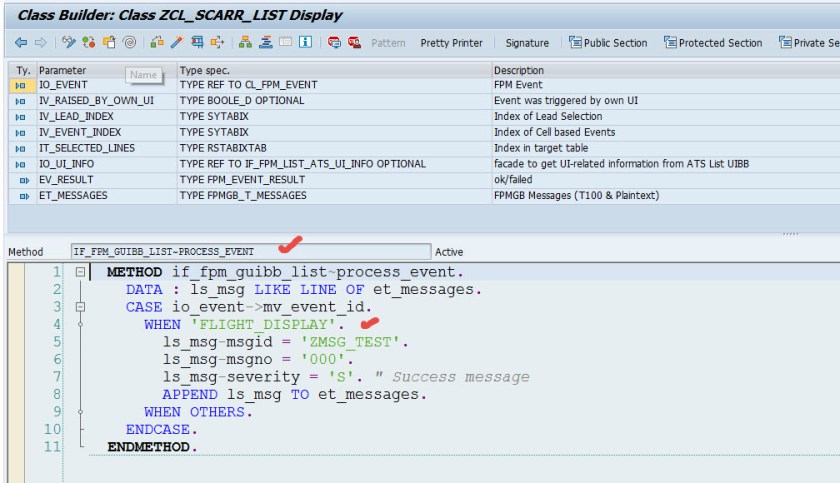Image resolution: width=840 pixels, height=483 pixels.
Task: Click 'APPEND' keyword on line 8
Action: click(190, 395)
